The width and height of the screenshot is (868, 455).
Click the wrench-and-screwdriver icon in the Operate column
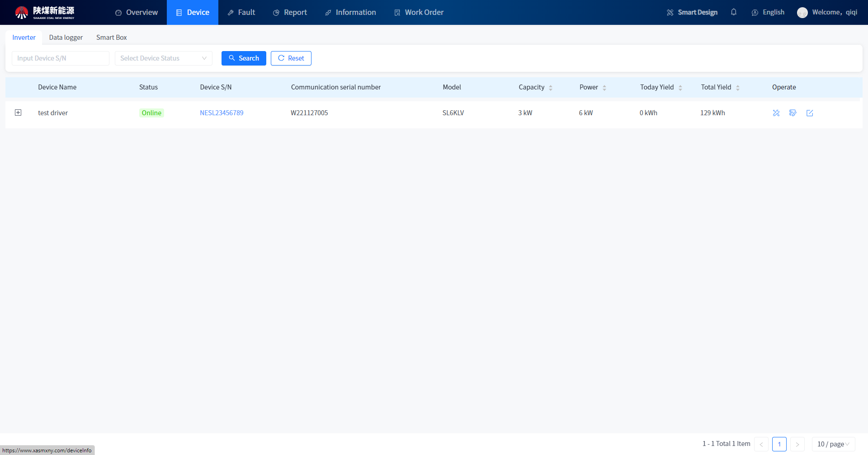coord(776,113)
